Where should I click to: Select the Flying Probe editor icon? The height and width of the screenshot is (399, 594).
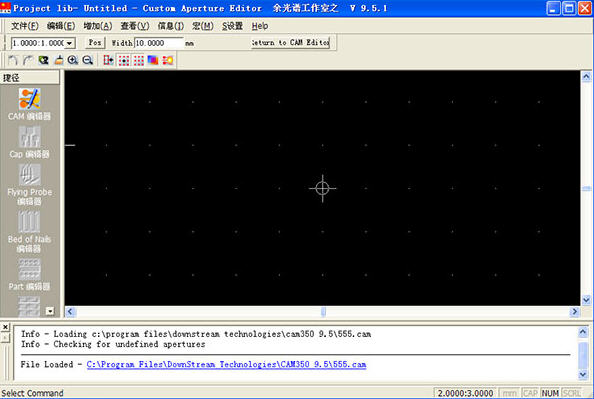(x=29, y=185)
